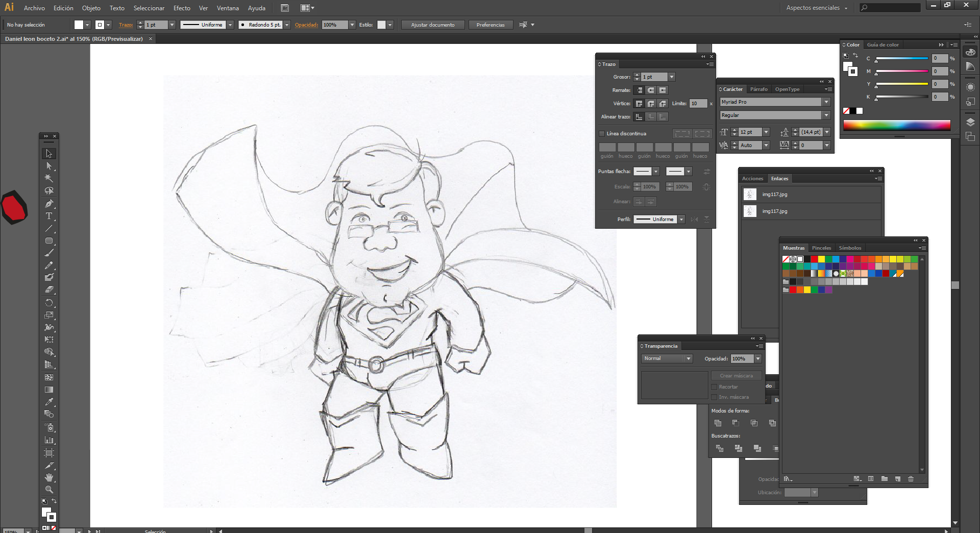Select the Free Transform tool
This screenshot has width=980, height=533.
[x=49, y=340]
